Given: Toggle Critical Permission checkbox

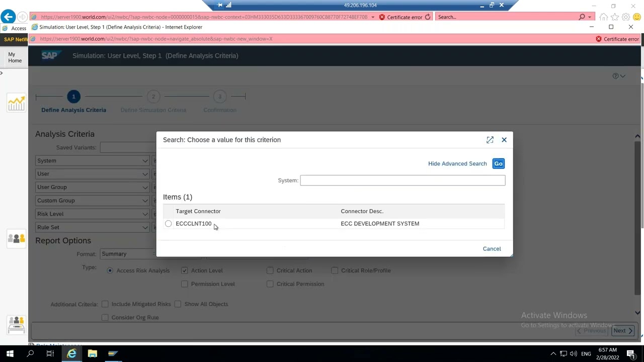Looking at the screenshot, I should pos(270,284).
